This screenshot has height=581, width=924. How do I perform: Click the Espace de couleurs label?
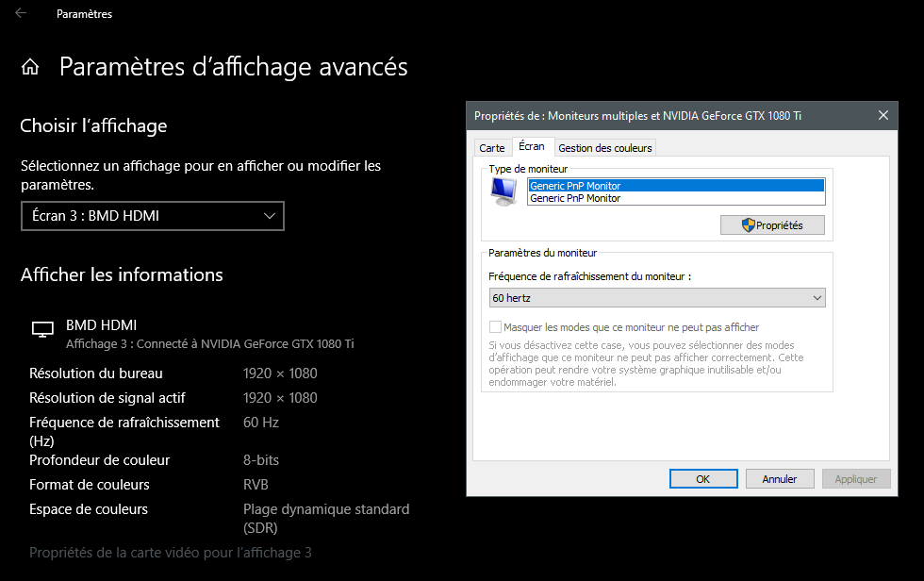(x=89, y=509)
